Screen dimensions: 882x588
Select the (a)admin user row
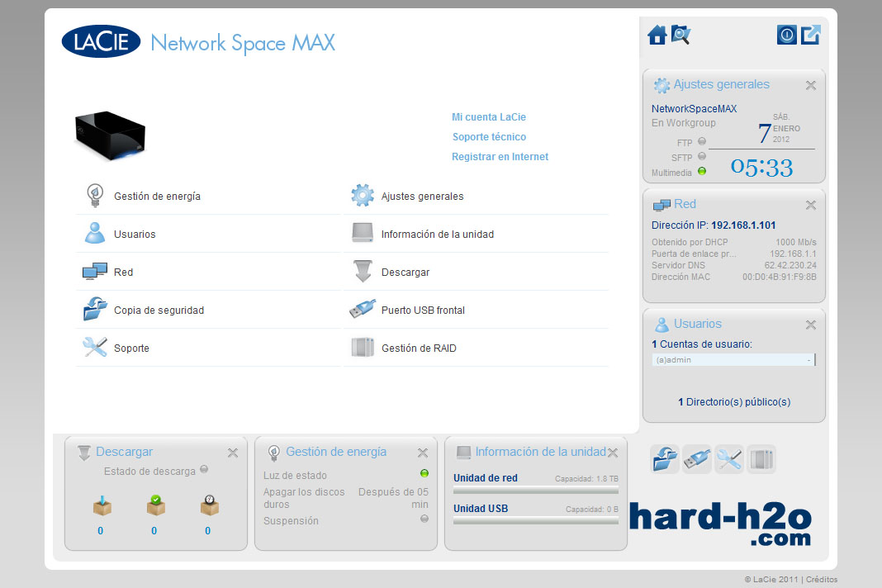[x=733, y=359]
